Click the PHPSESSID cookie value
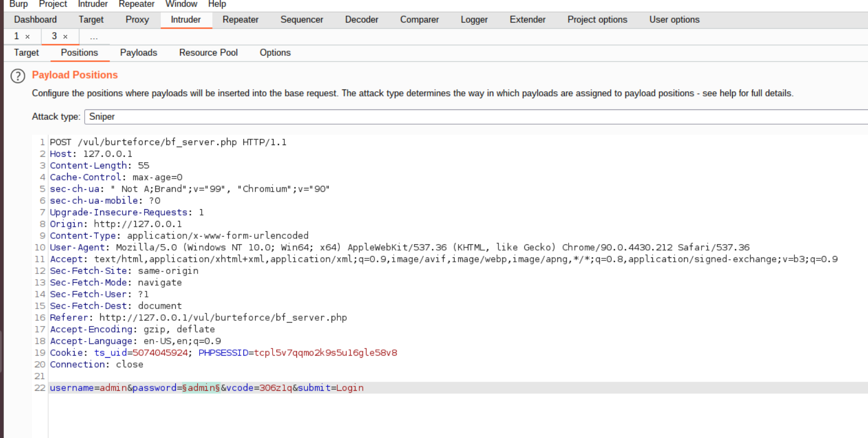 (326, 352)
